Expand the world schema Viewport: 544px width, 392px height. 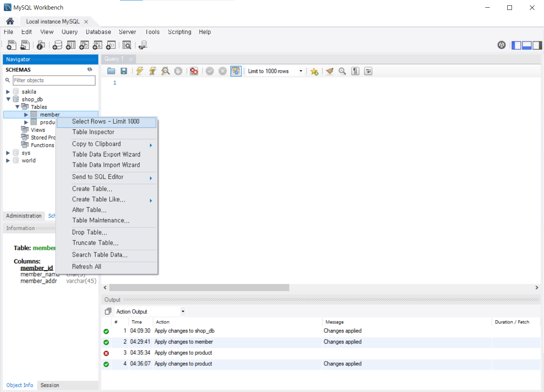pos(8,160)
